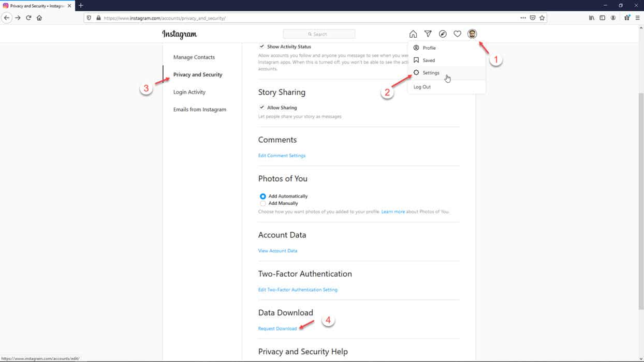644x362 pixels.
Task: View site security lock information
Action: [x=98, y=18]
